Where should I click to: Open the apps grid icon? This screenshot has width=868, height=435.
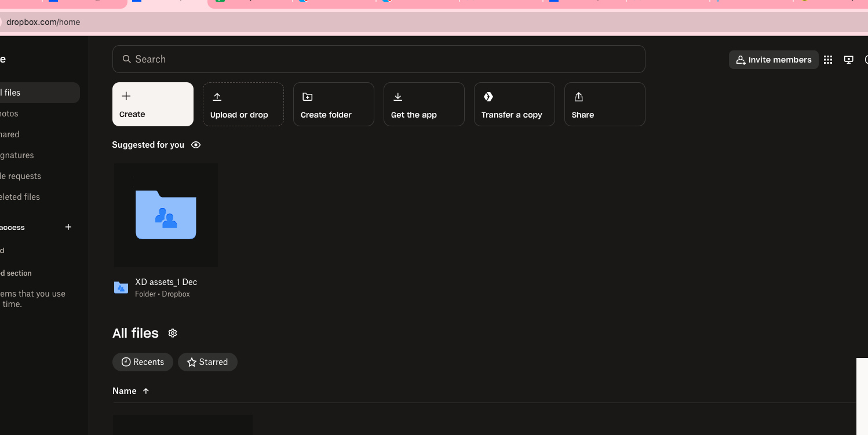(828, 60)
